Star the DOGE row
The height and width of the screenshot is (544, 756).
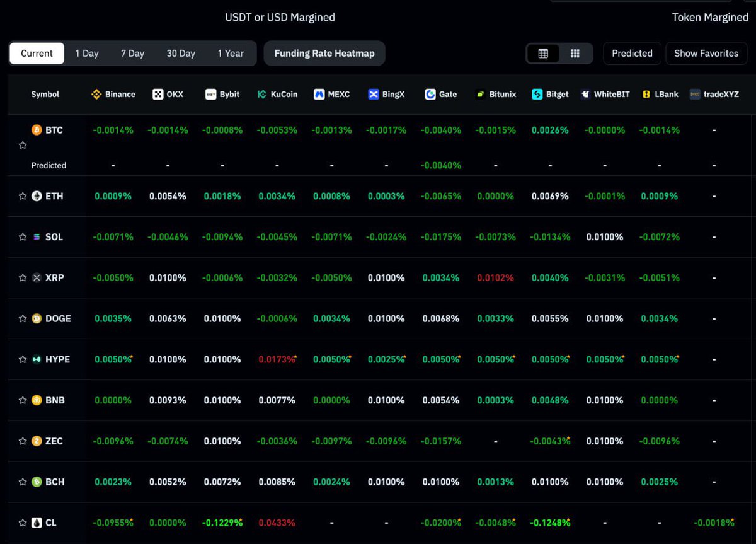pyautogui.click(x=23, y=318)
